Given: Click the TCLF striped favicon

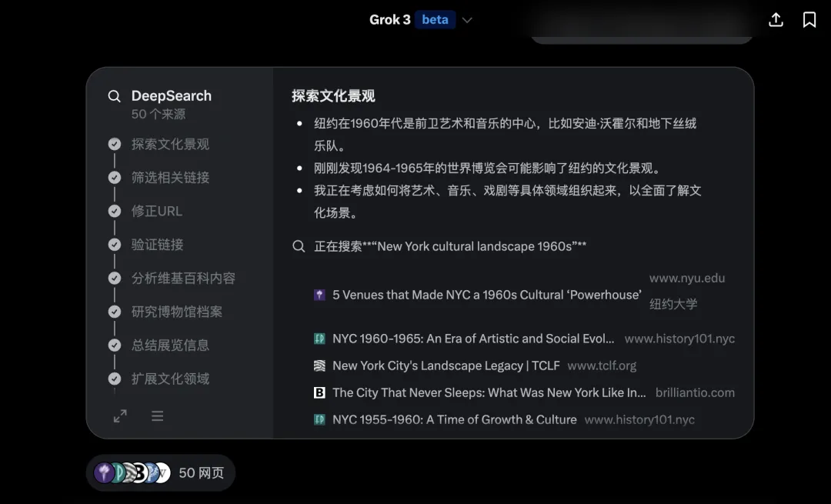Looking at the screenshot, I should click(319, 365).
